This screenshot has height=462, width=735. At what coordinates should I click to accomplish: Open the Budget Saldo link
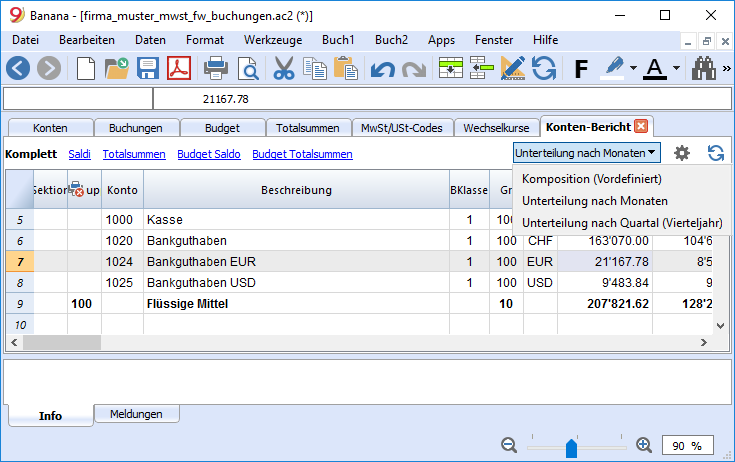(209, 154)
